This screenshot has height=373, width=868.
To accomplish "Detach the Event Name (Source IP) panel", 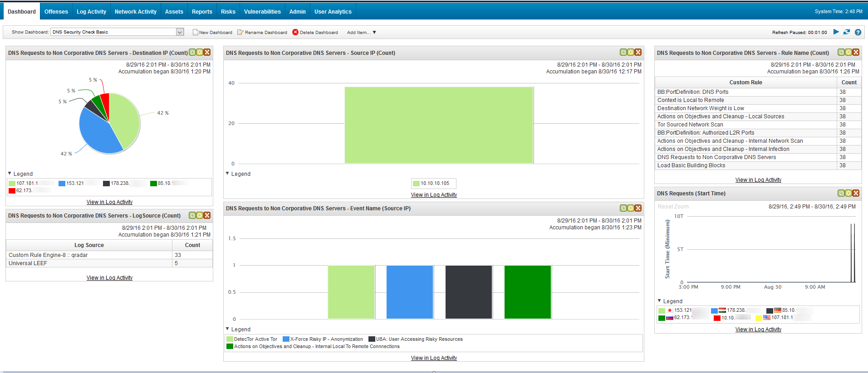I will (623, 208).
